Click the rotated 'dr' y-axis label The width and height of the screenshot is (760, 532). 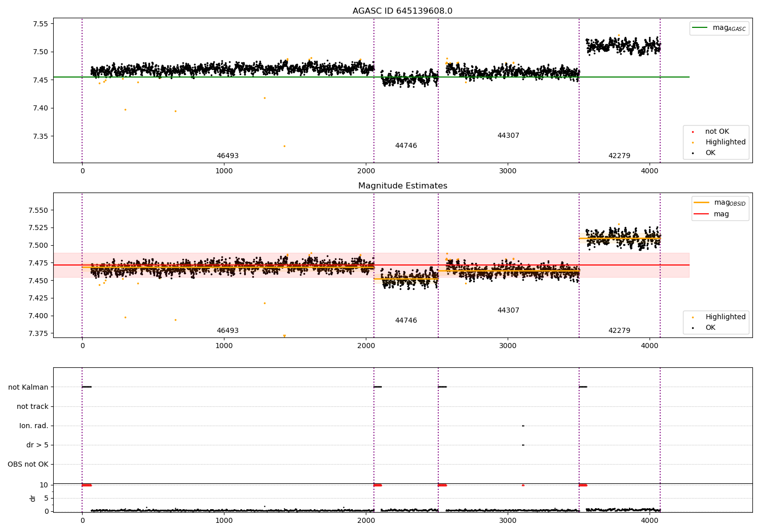[33, 498]
